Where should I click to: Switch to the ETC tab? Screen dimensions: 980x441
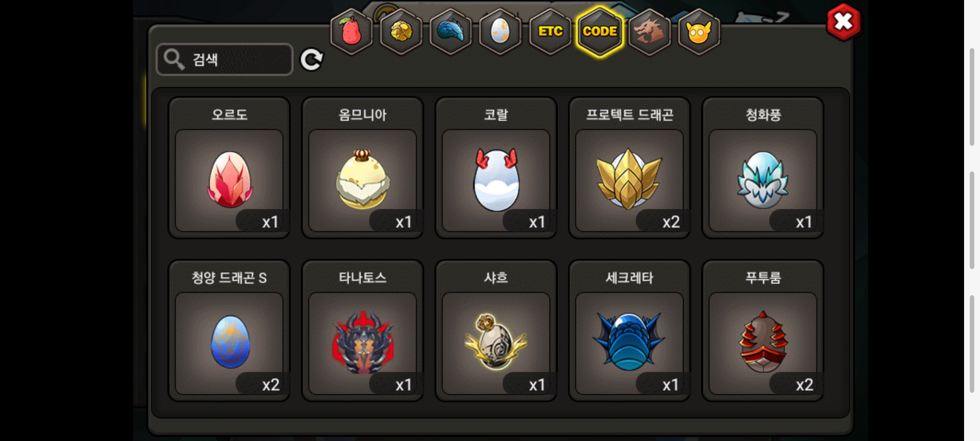tap(550, 32)
